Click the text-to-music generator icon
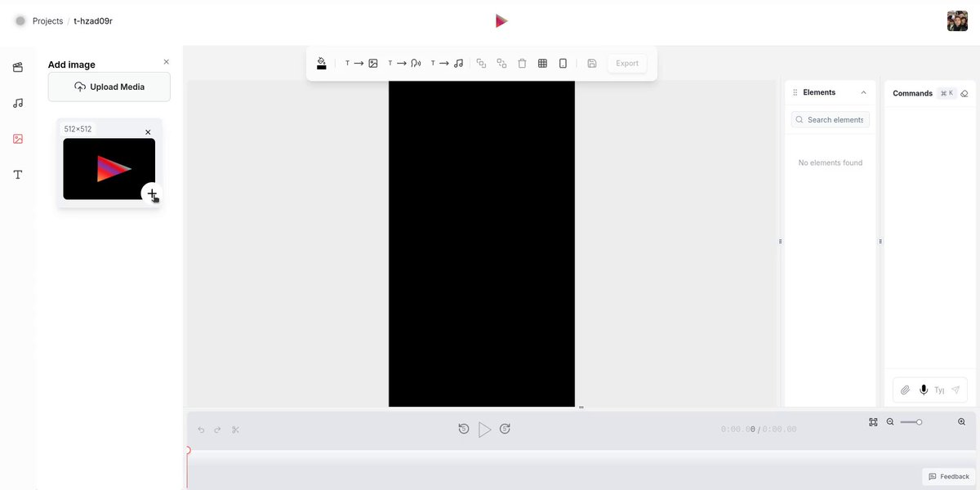Screen dimensions: 980x490 pyautogui.click(x=447, y=63)
